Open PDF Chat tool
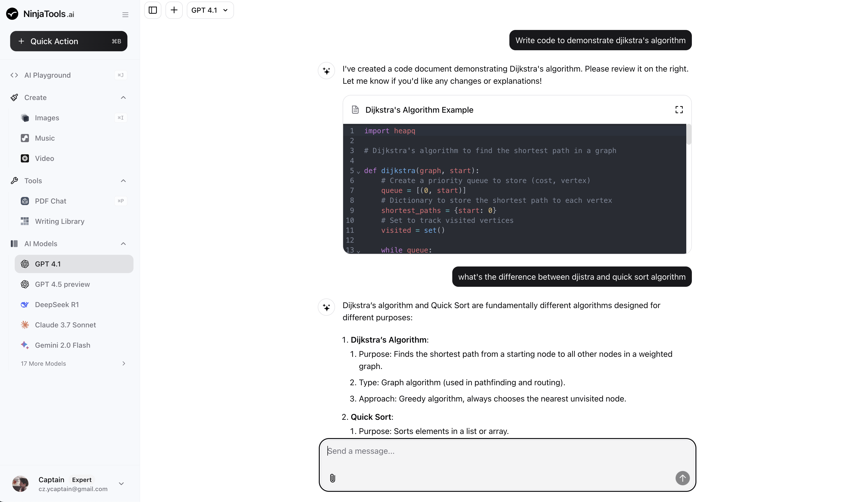Image resolution: width=868 pixels, height=502 pixels. tap(50, 201)
